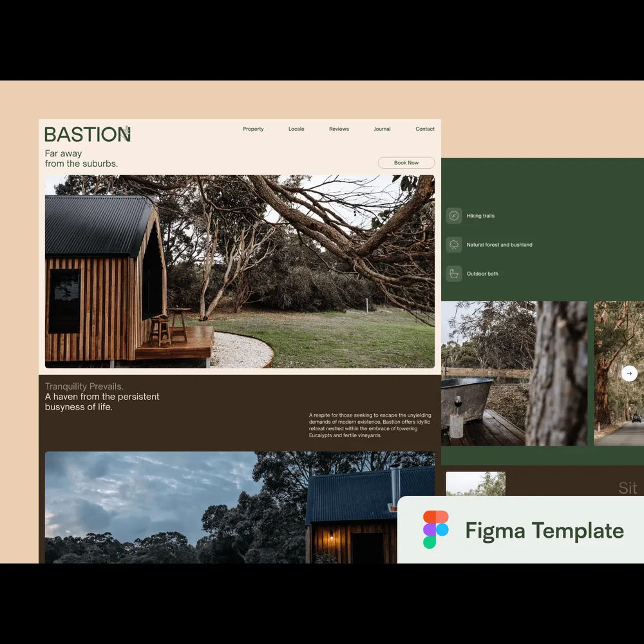
Task: Click the Outdoor bath tub icon
Action: click(x=454, y=274)
